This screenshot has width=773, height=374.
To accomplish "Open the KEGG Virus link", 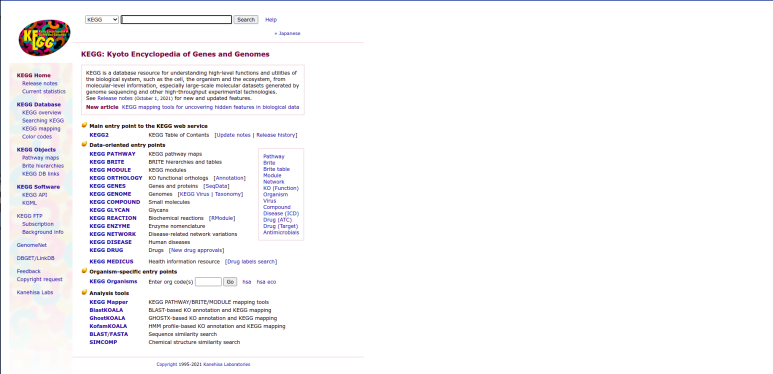I will click(x=194, y=194).
